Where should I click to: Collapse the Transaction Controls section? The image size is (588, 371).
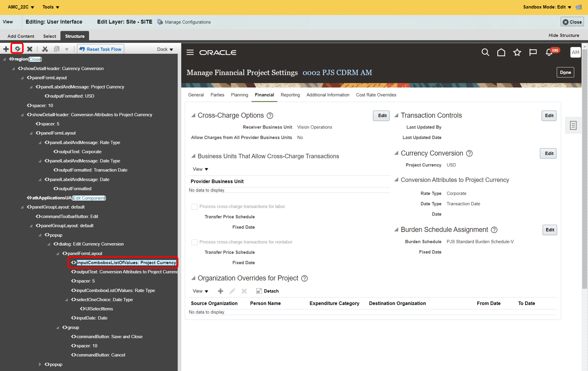click(396, 116)
